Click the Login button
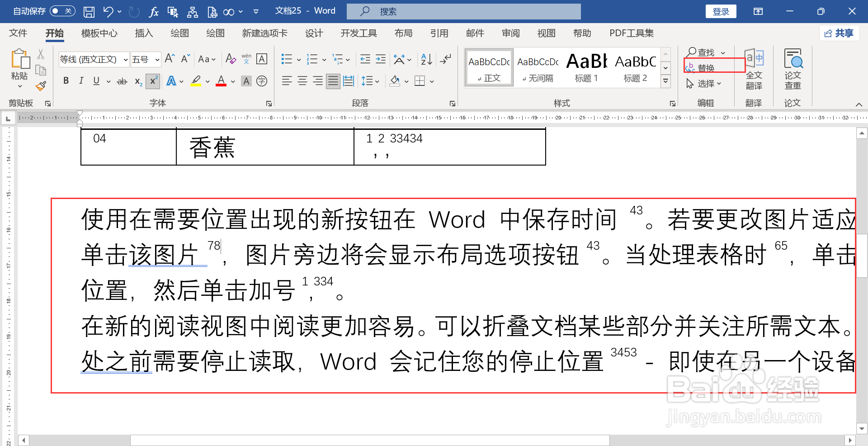The image size is (868, 446). (721, 11)
